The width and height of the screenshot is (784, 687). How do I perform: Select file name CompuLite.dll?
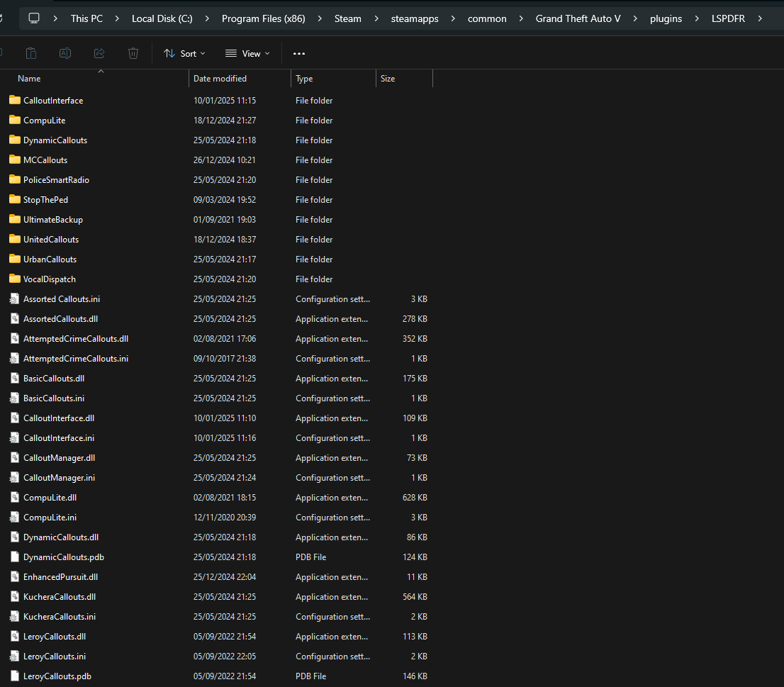click(x=50, y=498)
